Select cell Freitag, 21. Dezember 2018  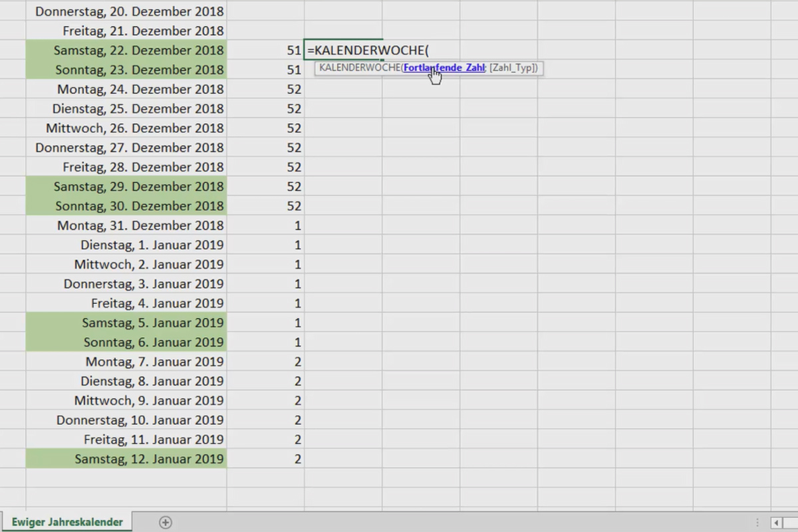126,31
